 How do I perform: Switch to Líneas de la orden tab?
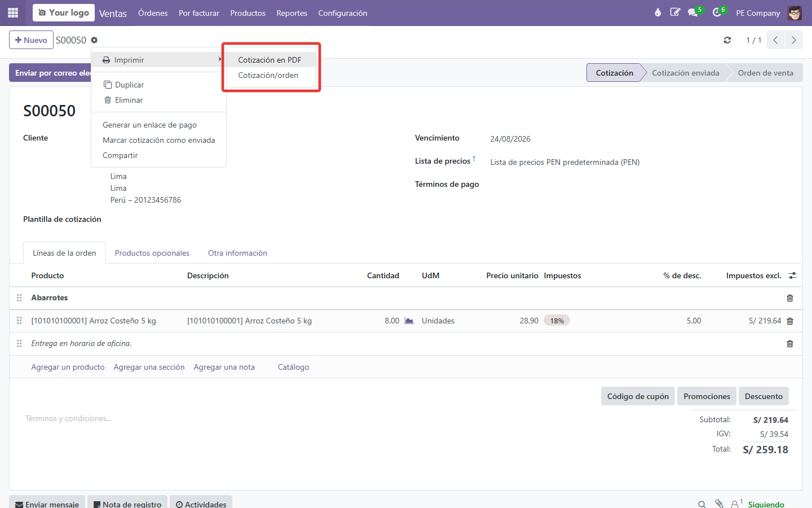(x=64, y=253)
